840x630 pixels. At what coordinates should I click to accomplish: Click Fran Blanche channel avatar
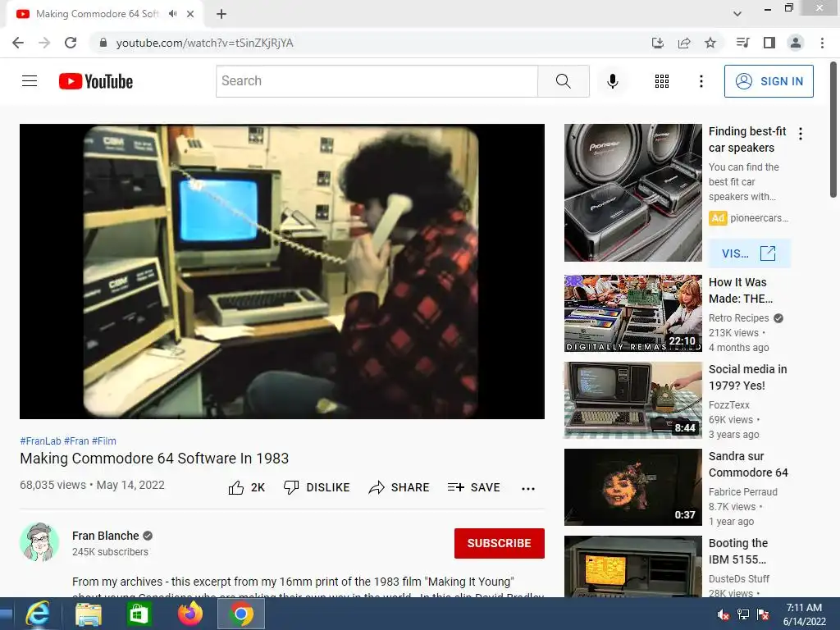coord(39,542)
